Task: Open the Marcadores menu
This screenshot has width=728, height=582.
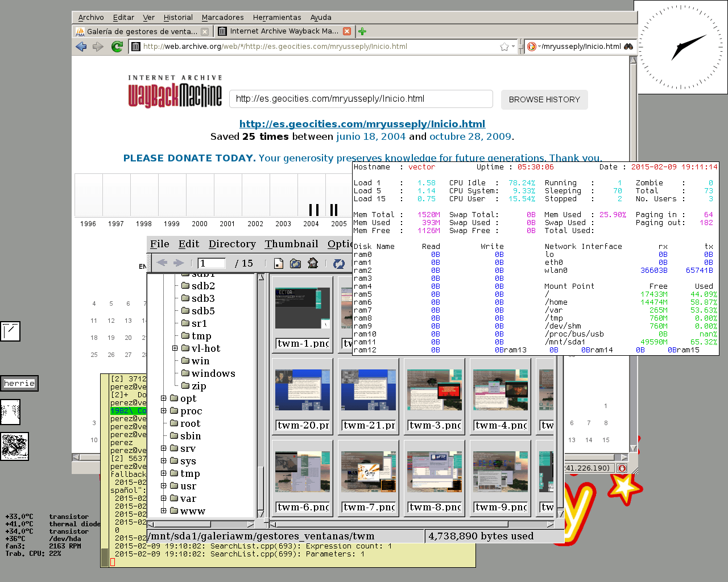Action: click(x=222, y=18)
